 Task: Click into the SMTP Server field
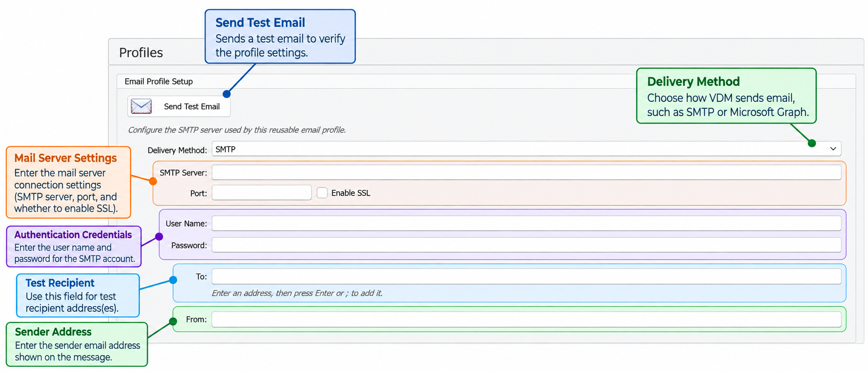[x=526, y=172]
